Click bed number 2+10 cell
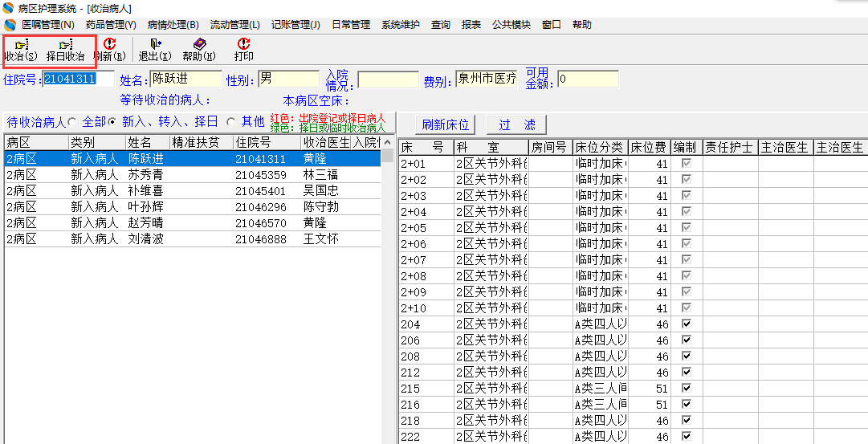 tap(426, 308)
